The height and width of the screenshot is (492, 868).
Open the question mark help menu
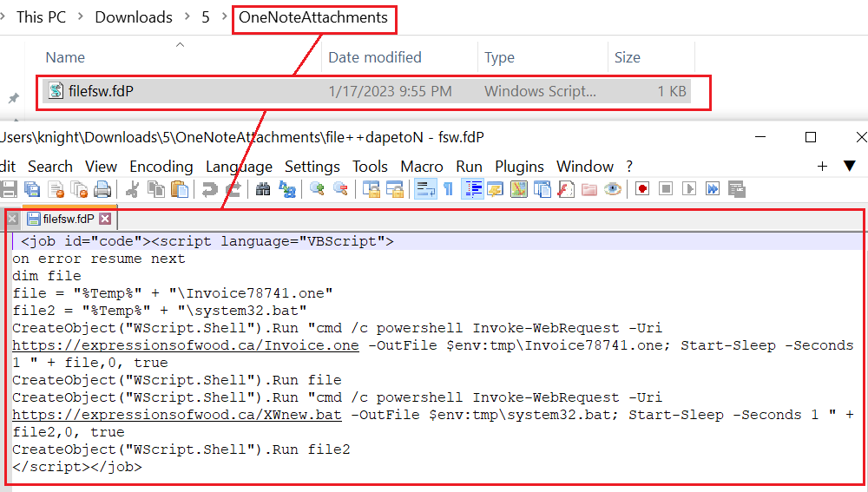629,167
